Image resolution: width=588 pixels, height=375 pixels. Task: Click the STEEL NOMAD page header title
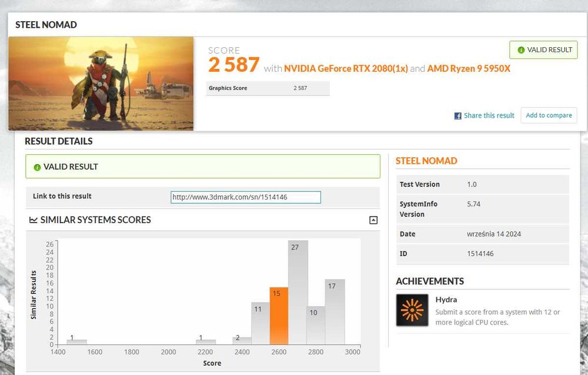(46, 25)
